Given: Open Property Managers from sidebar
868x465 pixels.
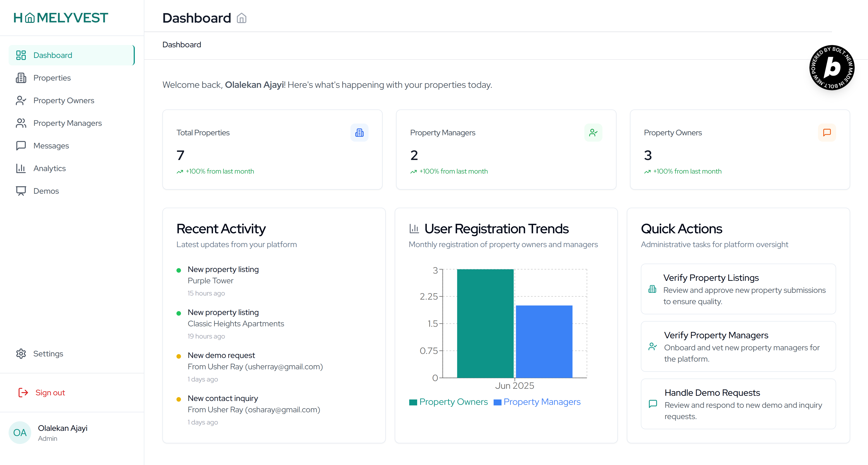Looking at the screenshot, I should [67, 123].
